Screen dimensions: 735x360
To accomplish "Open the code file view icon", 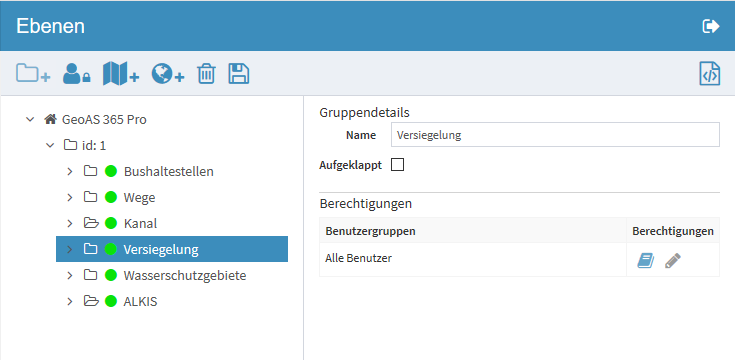I will (710, 74).
